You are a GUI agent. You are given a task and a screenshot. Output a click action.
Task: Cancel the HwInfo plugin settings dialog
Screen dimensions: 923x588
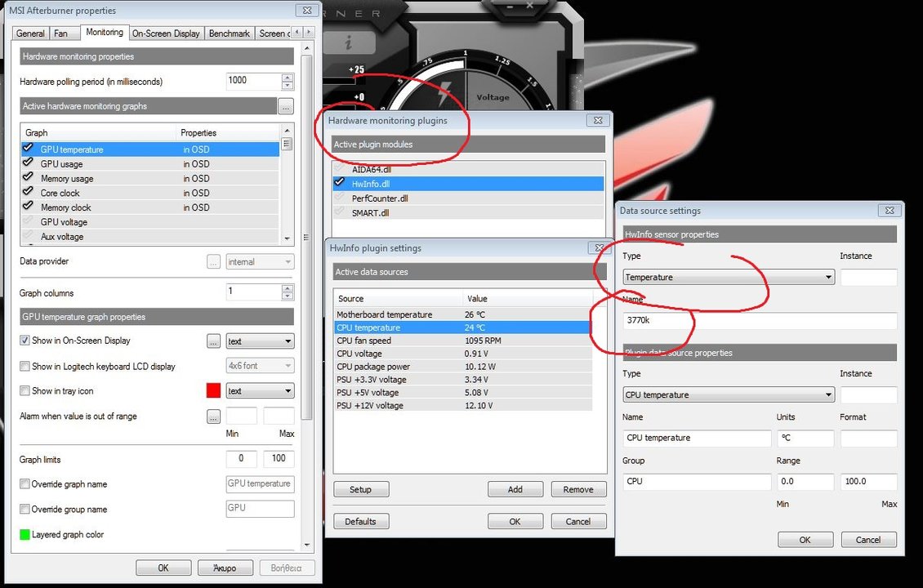point(578,522)
